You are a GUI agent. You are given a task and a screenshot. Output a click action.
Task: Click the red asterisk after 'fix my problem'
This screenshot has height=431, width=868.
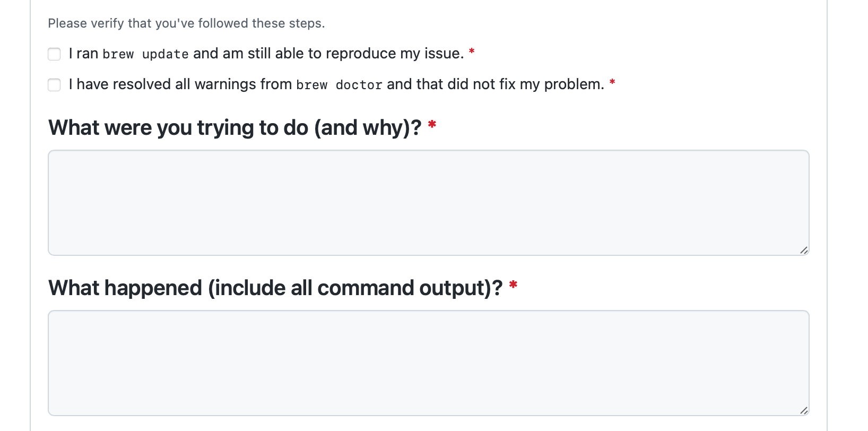[x=612, y=82]
